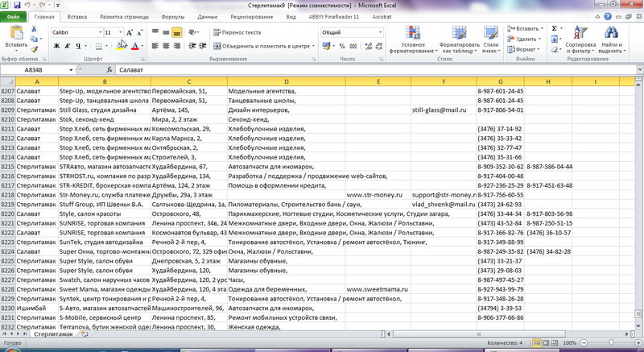Click the Clear eraser icon
The width and height of the screenshot is (644, 352).
click(x=555, y=49)
